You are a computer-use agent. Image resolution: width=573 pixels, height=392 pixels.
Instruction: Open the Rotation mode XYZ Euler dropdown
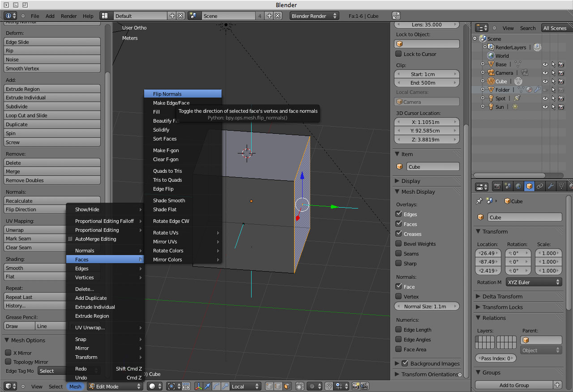pyautogui.click(x=534, y=282)
